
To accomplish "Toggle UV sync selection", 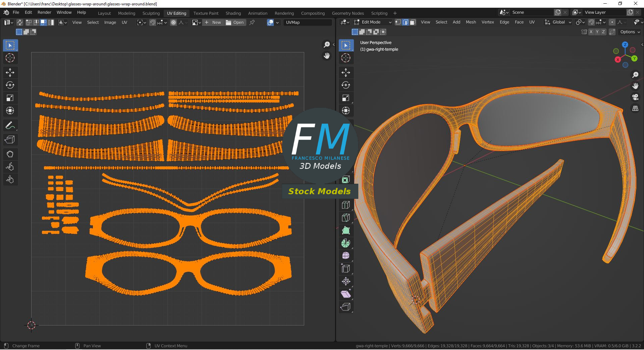I will click(x=20, y=23).
